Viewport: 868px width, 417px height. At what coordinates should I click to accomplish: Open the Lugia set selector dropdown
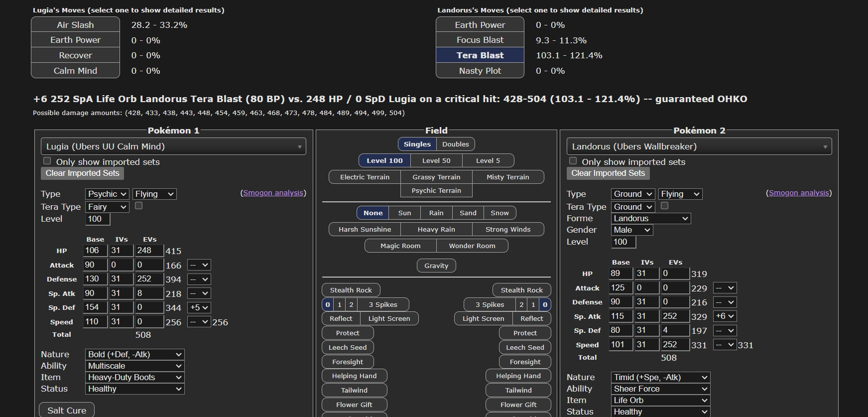(173, 146)
